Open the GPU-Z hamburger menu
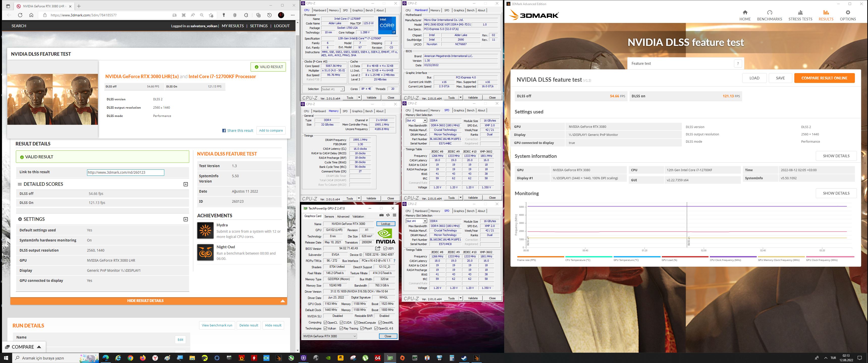 [x=394, y=215]
